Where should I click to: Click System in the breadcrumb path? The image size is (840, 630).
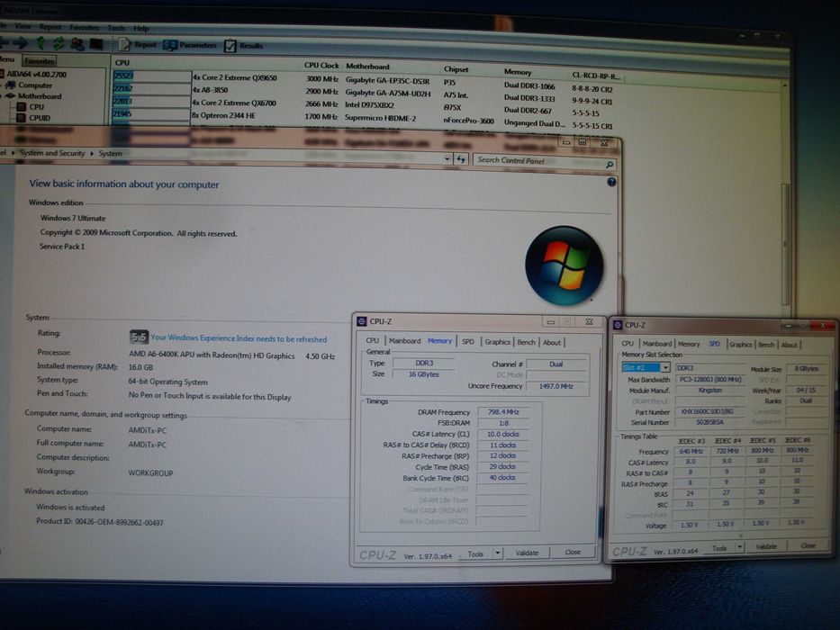point(110,154)
